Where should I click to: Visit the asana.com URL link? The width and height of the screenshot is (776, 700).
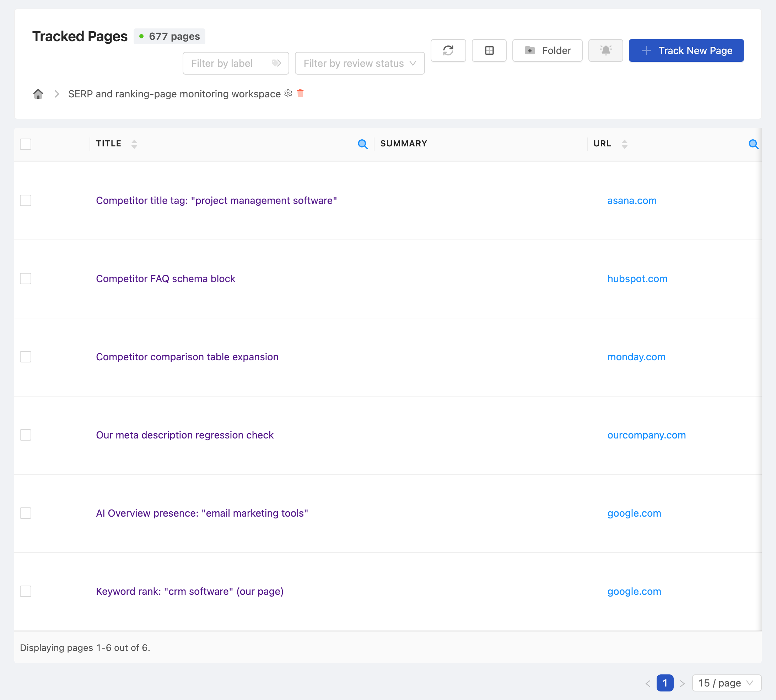click(632, 200)
